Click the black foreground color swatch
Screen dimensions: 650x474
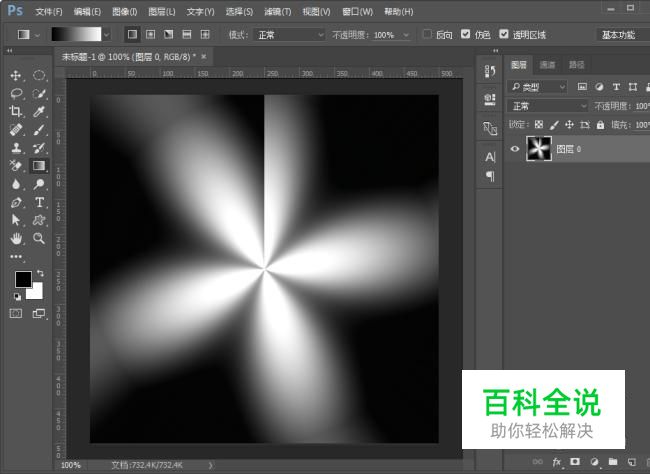click(23, 279)
